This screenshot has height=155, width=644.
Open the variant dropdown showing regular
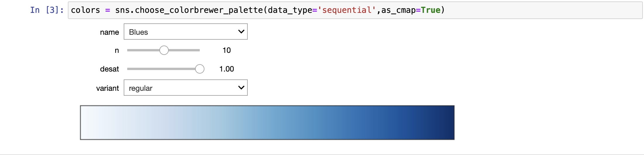185,88
